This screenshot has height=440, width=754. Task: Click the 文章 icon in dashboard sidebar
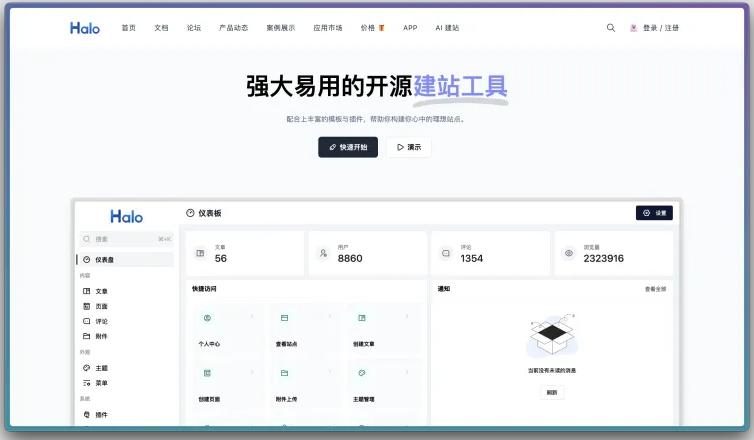pos(87,291)
